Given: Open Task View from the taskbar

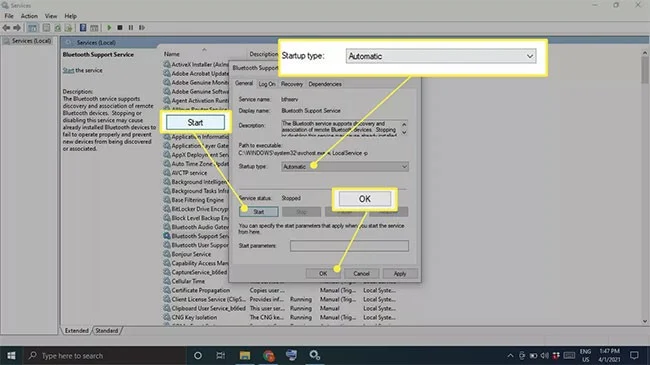Looking at the screenshot, I should click(x=221, y=355).
